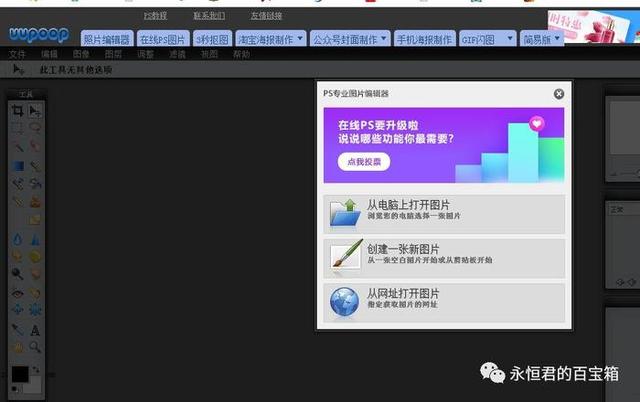Switch to the 在线PS图片 tab
The image size is (640, 402).
click(x=163, y=39)
